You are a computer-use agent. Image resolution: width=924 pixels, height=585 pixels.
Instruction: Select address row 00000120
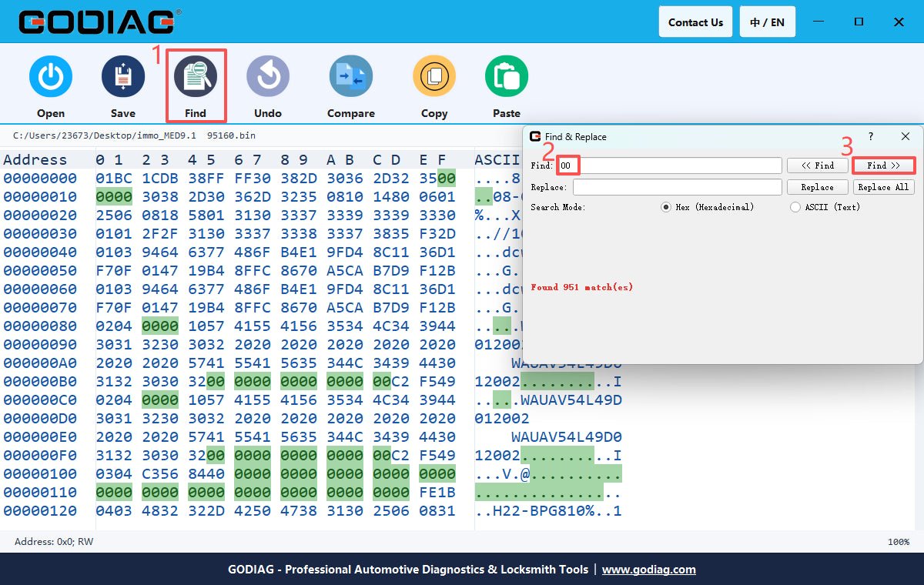[40, 511]
